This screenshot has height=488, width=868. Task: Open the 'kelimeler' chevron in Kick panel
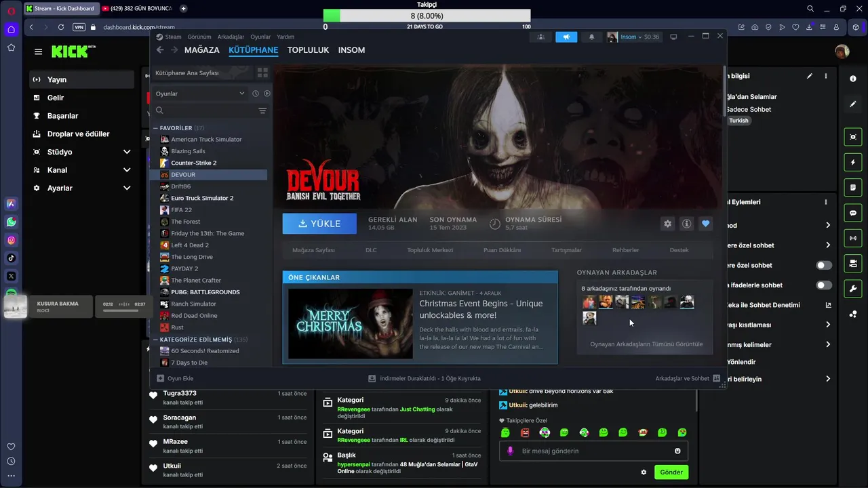pos(827,344)
